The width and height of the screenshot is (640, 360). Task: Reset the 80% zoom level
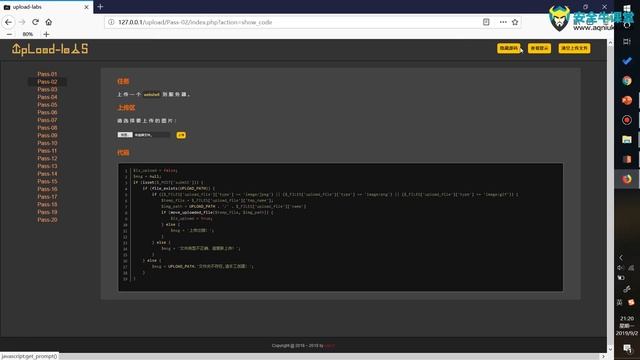click(28, 34)
